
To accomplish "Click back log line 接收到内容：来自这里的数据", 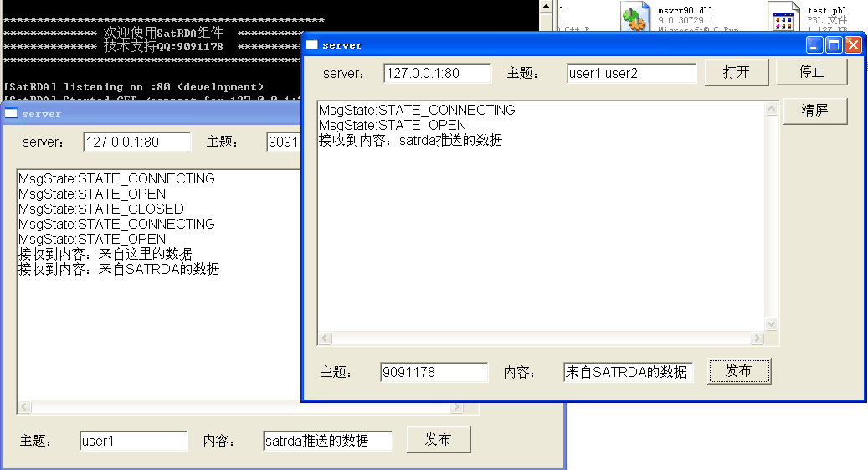I will [105, 254].
